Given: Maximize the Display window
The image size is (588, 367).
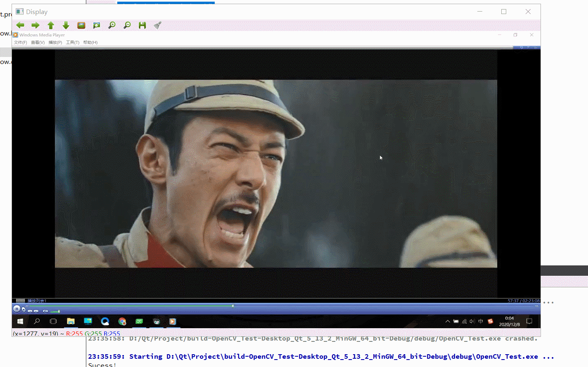Looking at the screenshot, I should tap(504, 12).
